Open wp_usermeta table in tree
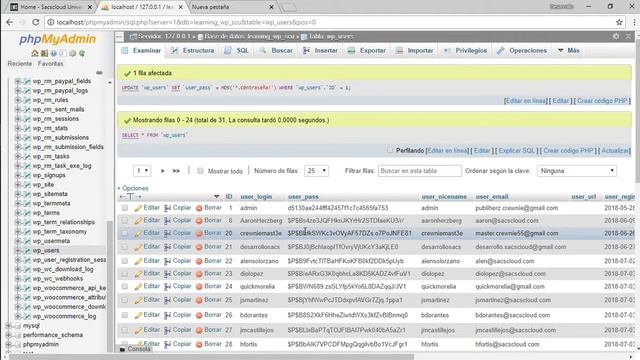 [51, 241]
